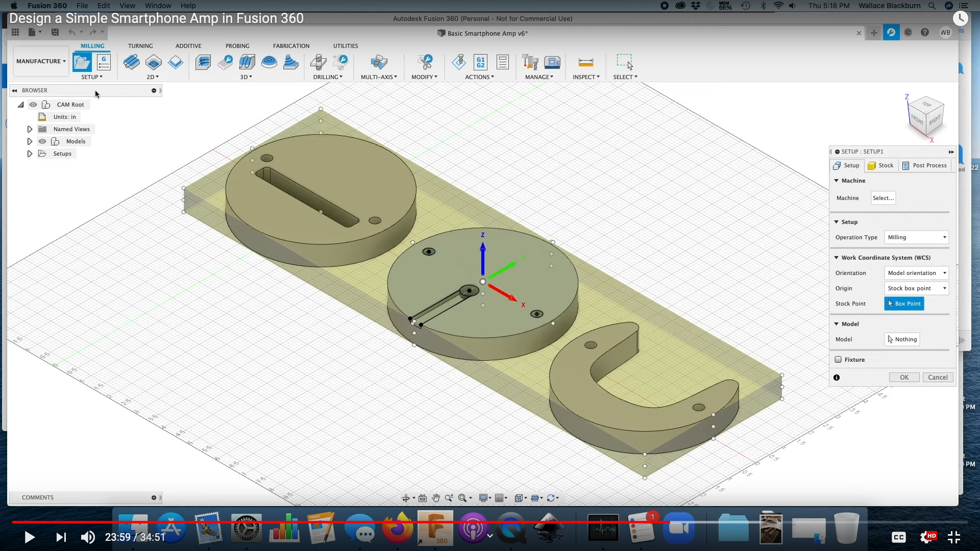Select the G1 G2 post process action

pos(480,62)
